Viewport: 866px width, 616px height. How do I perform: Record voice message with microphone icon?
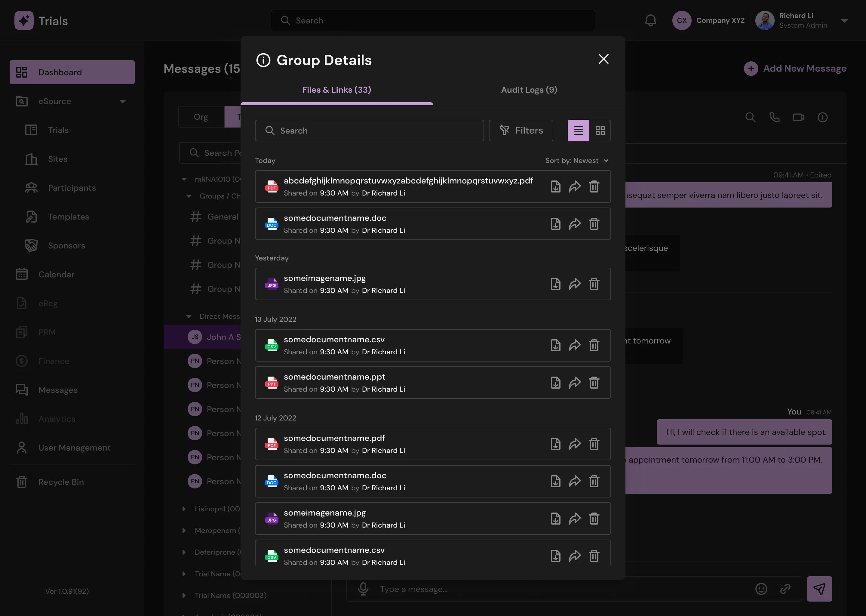pyautogui.click(x=363, y=589)
